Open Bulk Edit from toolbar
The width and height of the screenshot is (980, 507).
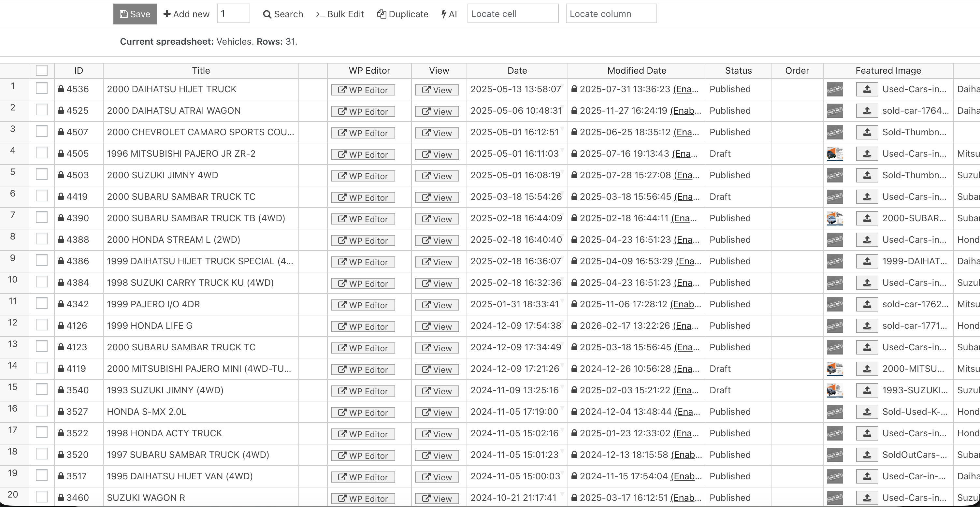click(340, 14)
